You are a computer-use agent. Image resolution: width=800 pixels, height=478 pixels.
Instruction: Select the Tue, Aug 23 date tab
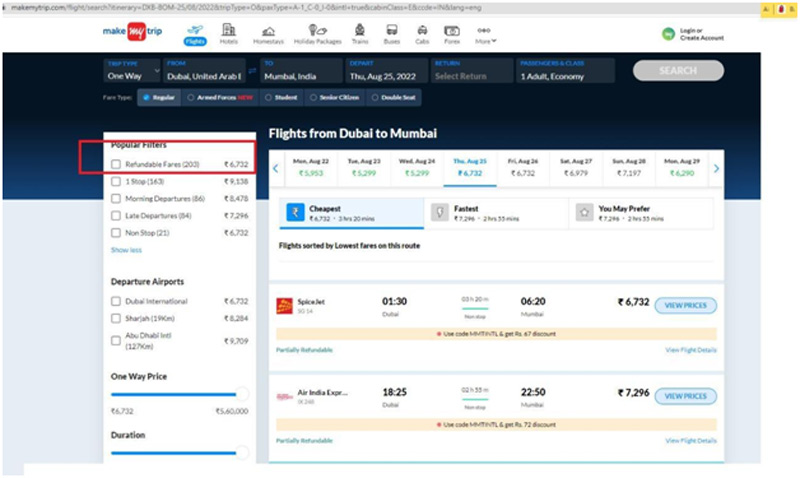click(x=364, y=167)
